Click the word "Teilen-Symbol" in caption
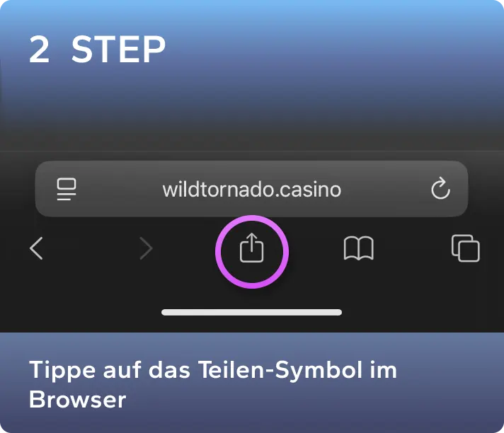 pyautogui.click(x=280, y=370)
